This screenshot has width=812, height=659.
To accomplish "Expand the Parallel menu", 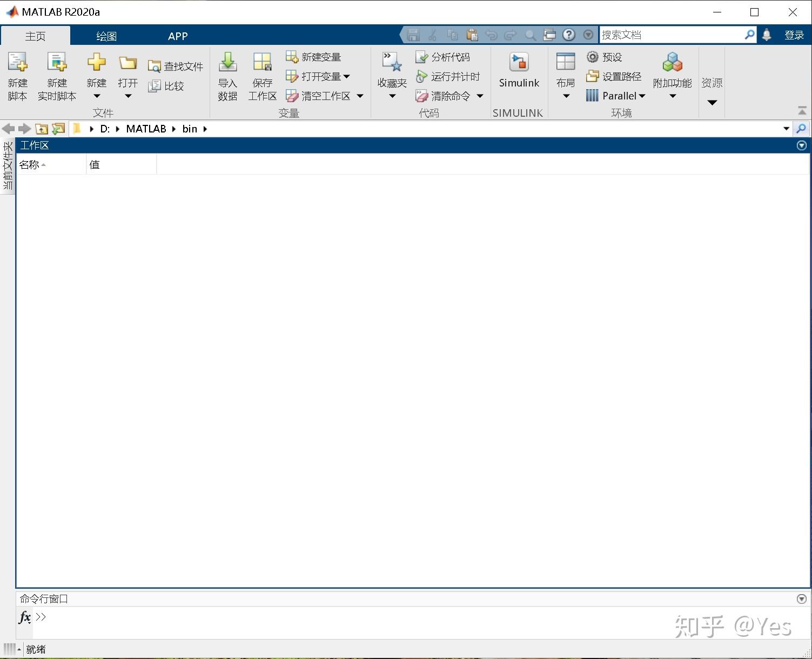I will pos(642,96).
